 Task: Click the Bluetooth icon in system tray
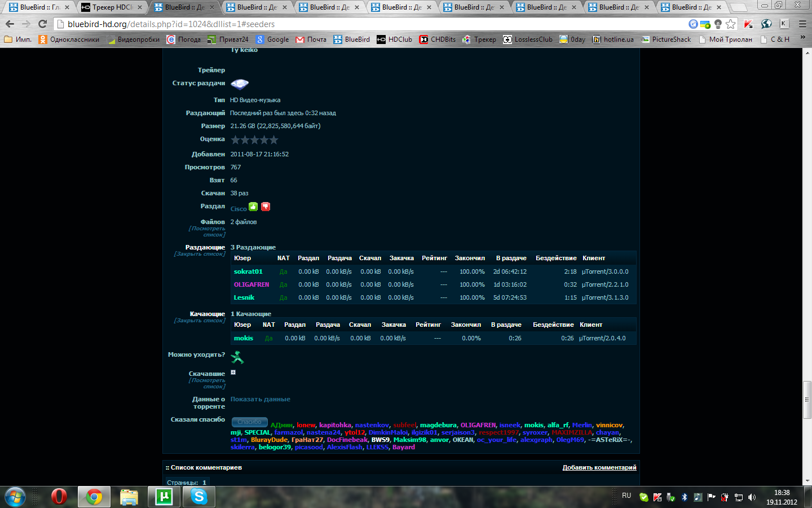coord(684,497)
